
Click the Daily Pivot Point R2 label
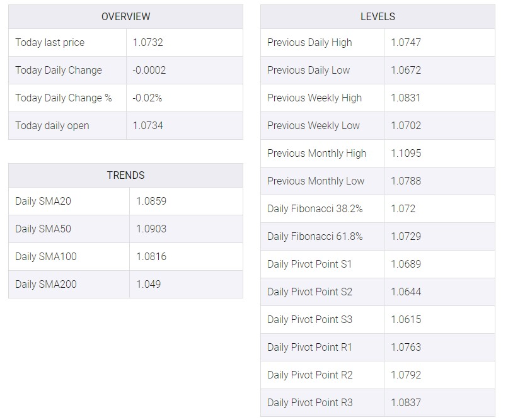click(309, 375)
